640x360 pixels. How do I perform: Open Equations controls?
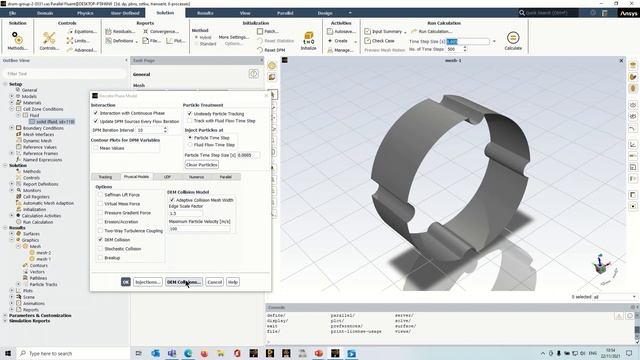pos(82,31)
